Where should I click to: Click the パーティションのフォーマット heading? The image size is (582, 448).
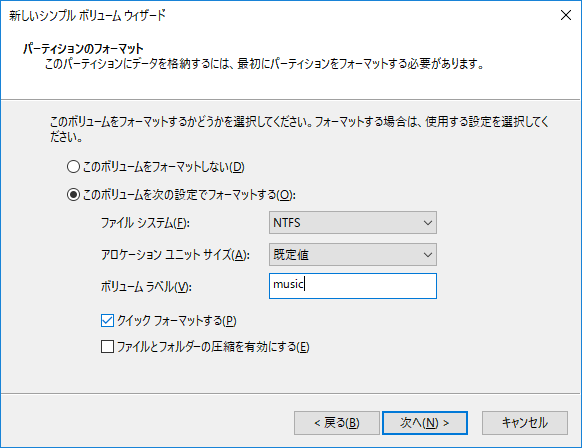[83, 49]
